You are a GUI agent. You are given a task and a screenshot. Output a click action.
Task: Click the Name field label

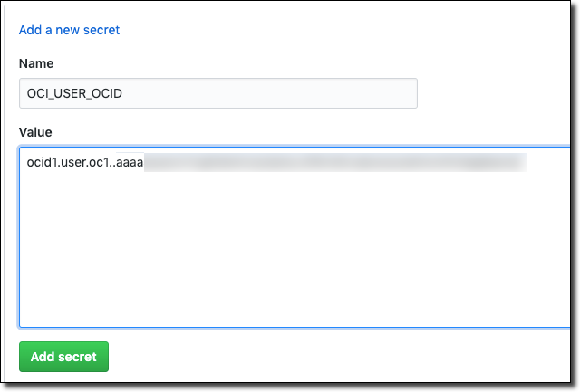coord(36,63)
